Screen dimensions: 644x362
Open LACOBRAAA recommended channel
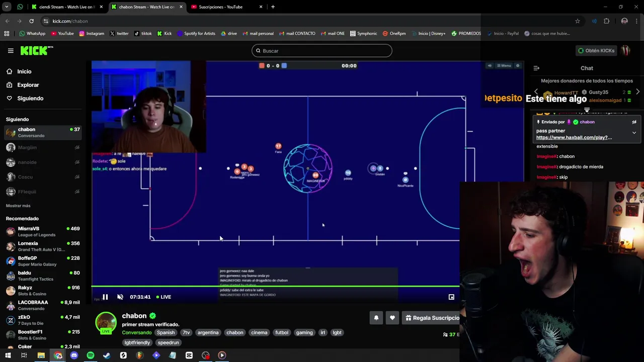pos(43,305)
